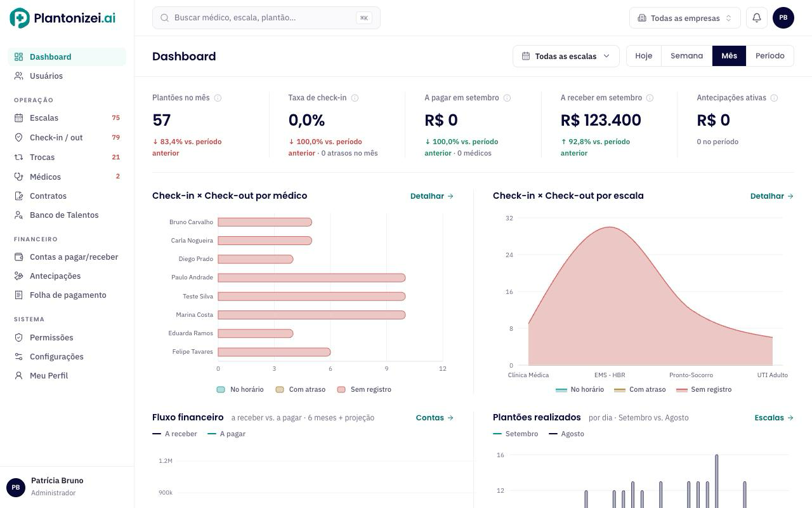Open Dashboard in the sidebar
Image resolution: width=812 pixels, height=508 pixels.
67,57
